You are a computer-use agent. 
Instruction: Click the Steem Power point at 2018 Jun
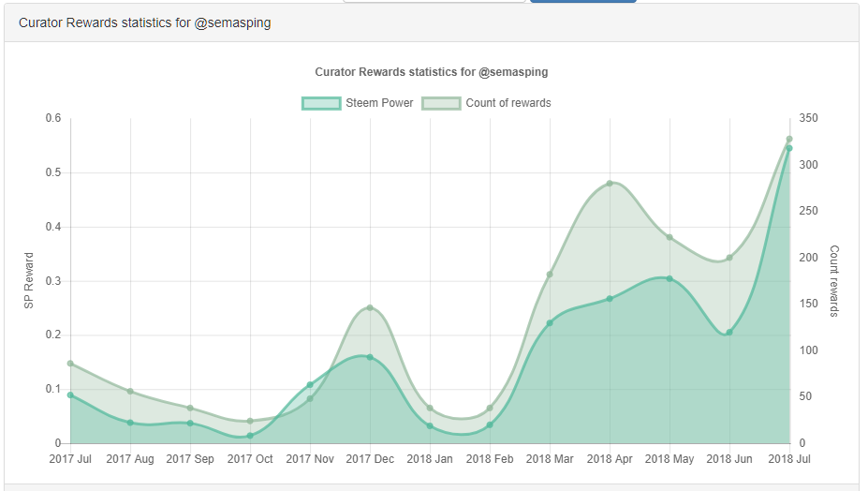click(729, 333)
